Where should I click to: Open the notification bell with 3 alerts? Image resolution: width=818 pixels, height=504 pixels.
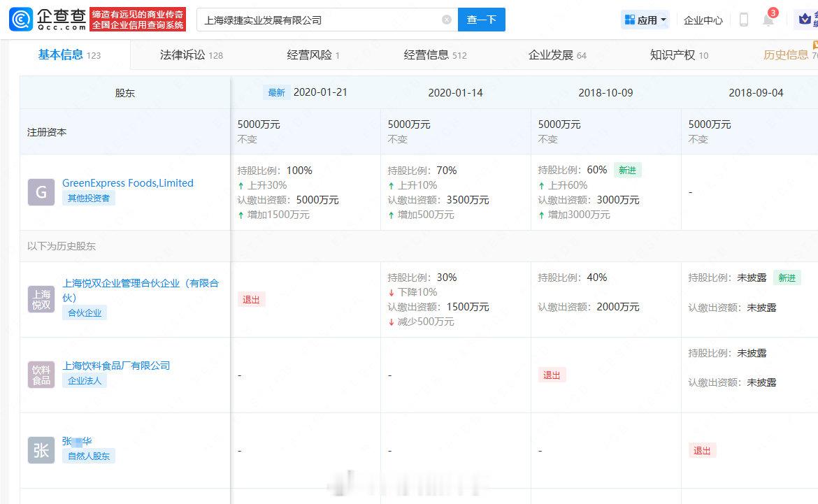769,19
